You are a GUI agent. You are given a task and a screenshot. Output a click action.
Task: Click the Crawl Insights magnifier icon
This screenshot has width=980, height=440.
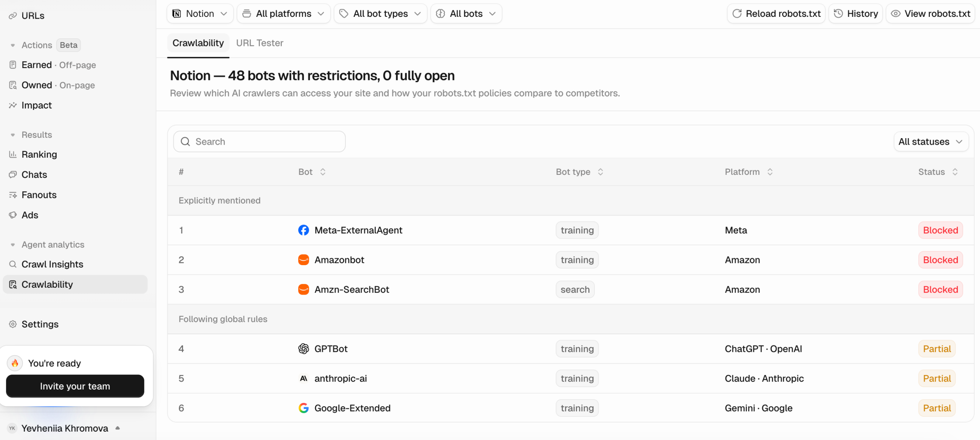13,264
